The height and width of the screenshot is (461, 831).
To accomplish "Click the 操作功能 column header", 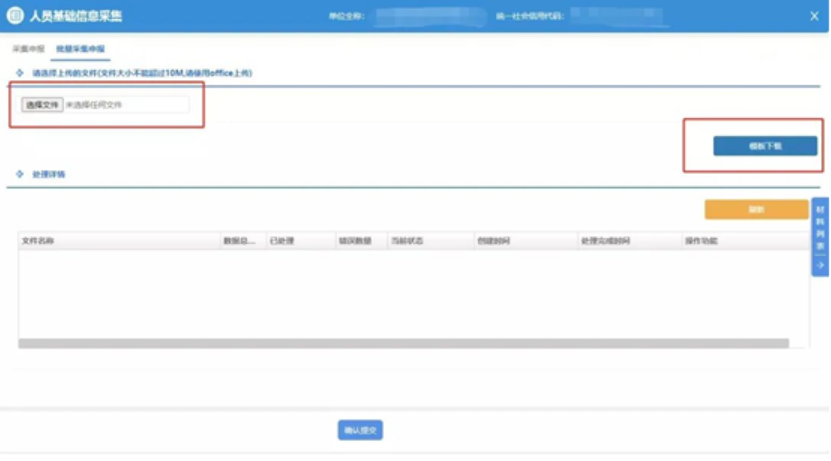I will [746, 241].
